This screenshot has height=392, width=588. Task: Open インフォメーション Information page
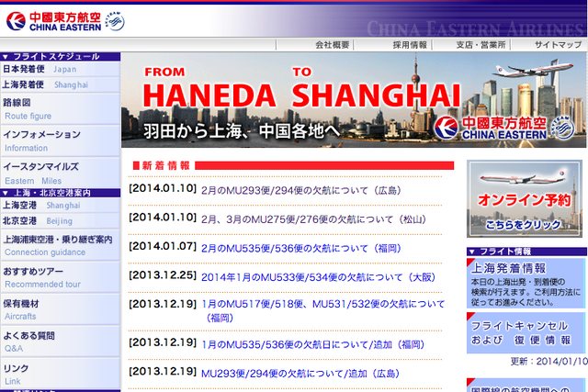click(60, 140)
